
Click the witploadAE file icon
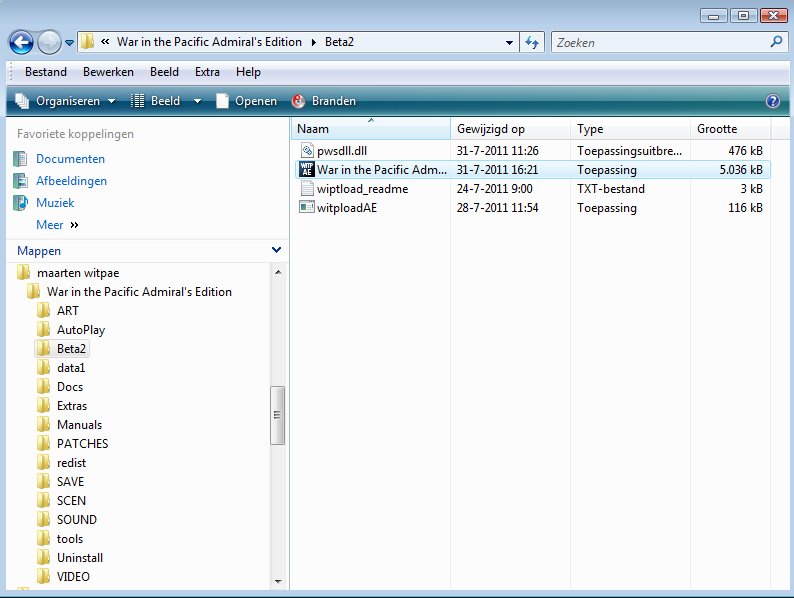[306, 207]
